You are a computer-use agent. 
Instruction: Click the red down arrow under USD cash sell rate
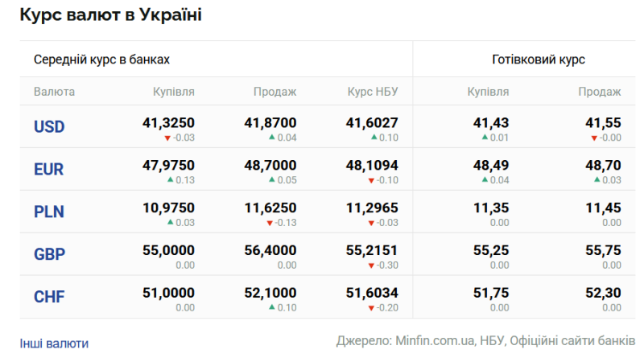(x=594, y=138)
